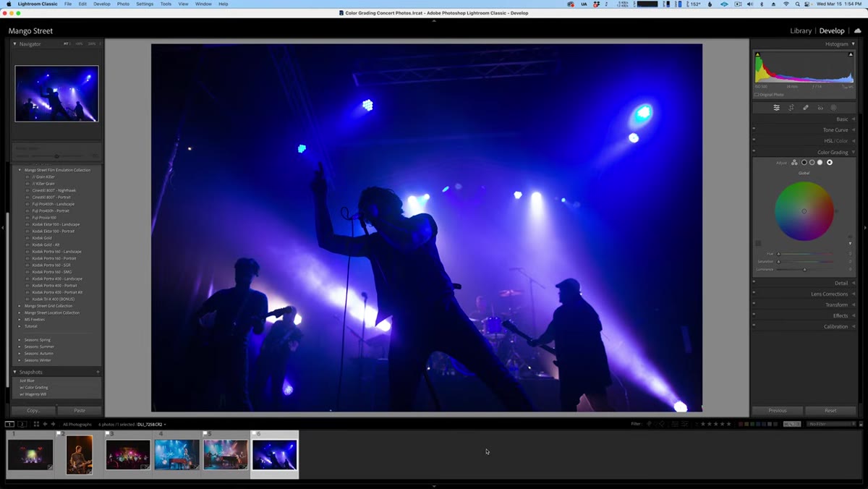The image size is (868, 489).
Task: Toggle the Tone Curve panel switch
Action: [x=754, y=130]
